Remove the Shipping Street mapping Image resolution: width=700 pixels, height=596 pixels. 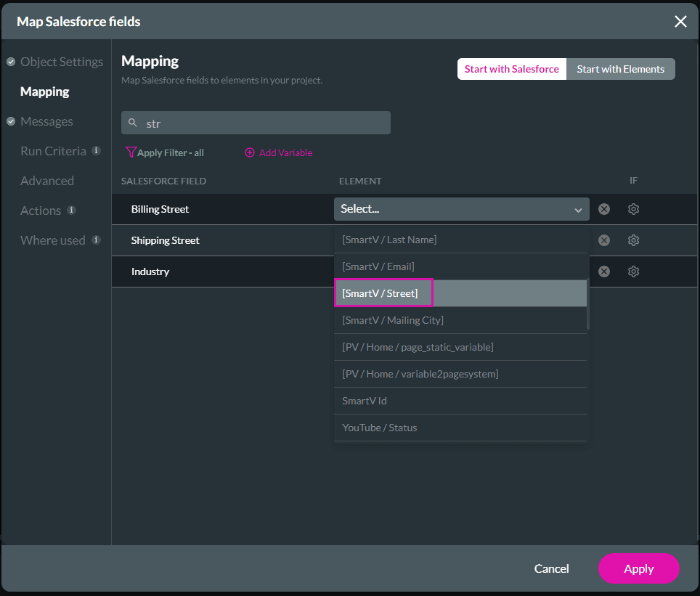[603, 240]
